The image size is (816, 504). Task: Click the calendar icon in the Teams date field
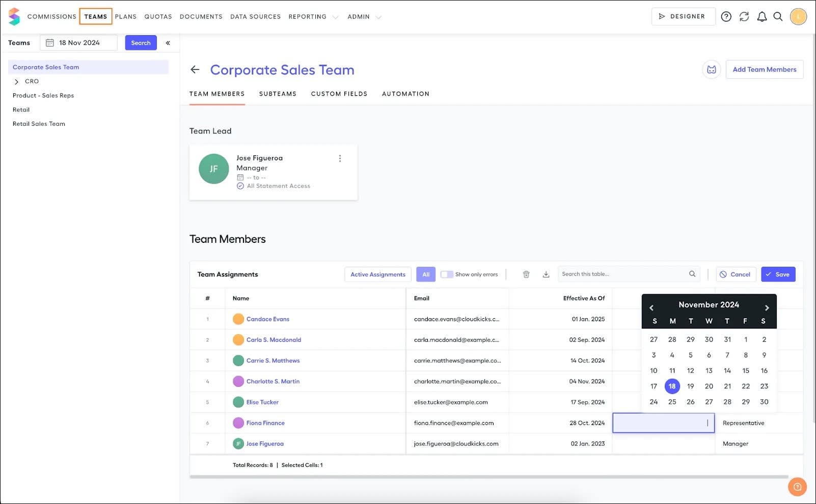[x=50, y=43]
